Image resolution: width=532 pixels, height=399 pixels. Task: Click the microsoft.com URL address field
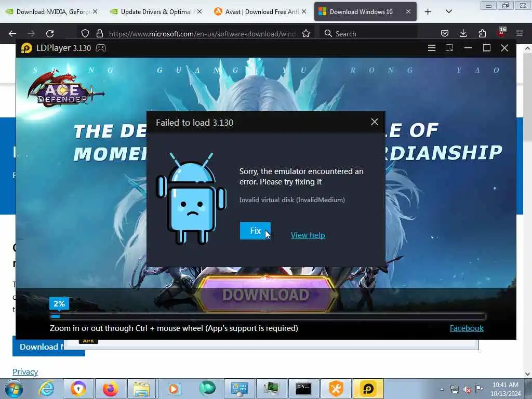tap(202, 34)
